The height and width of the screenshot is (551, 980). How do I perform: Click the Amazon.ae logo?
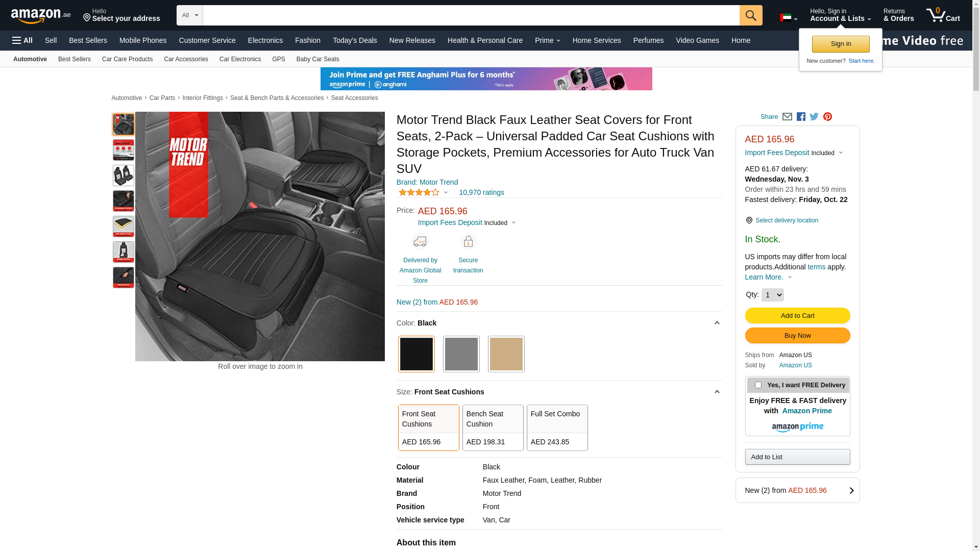pos(41,16)
